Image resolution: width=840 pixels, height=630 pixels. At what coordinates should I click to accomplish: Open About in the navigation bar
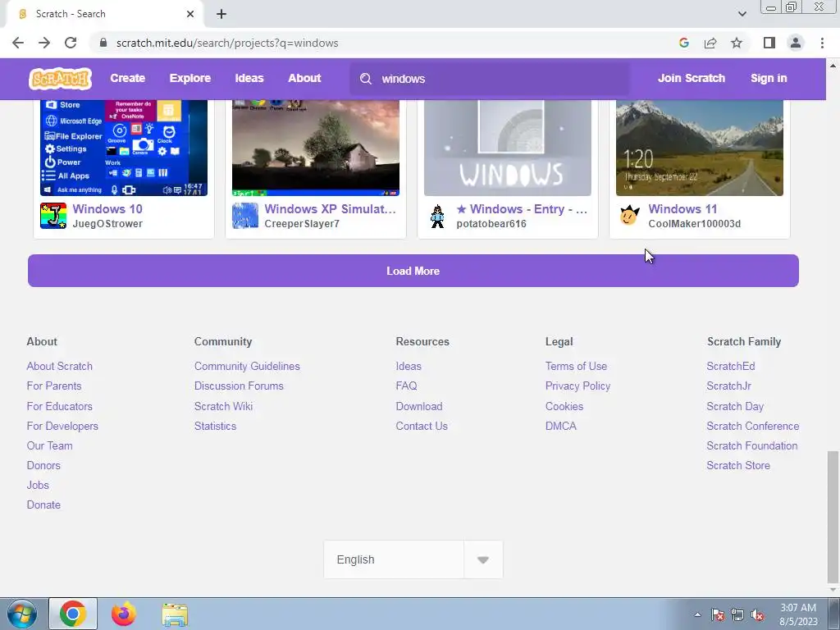tap(304, 78)
